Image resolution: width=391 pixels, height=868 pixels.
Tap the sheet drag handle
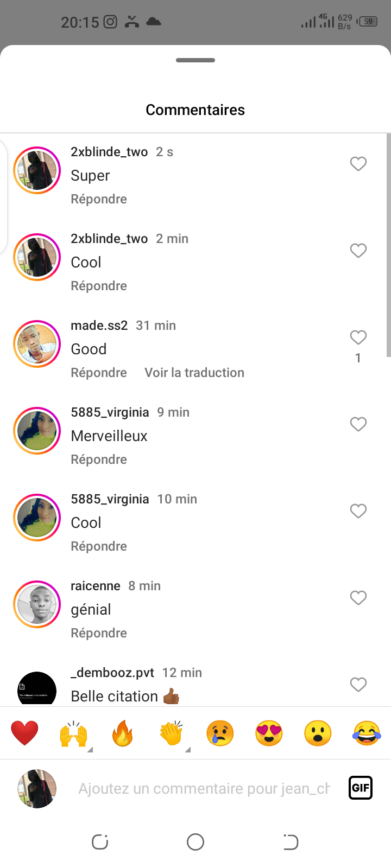tap(195, 60)
